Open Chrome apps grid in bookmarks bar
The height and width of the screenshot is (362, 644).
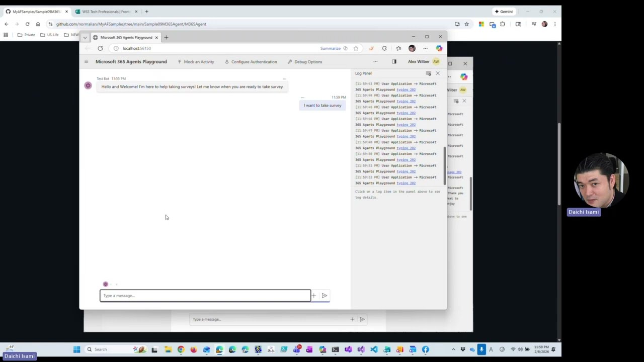click(x=6, y=35)
